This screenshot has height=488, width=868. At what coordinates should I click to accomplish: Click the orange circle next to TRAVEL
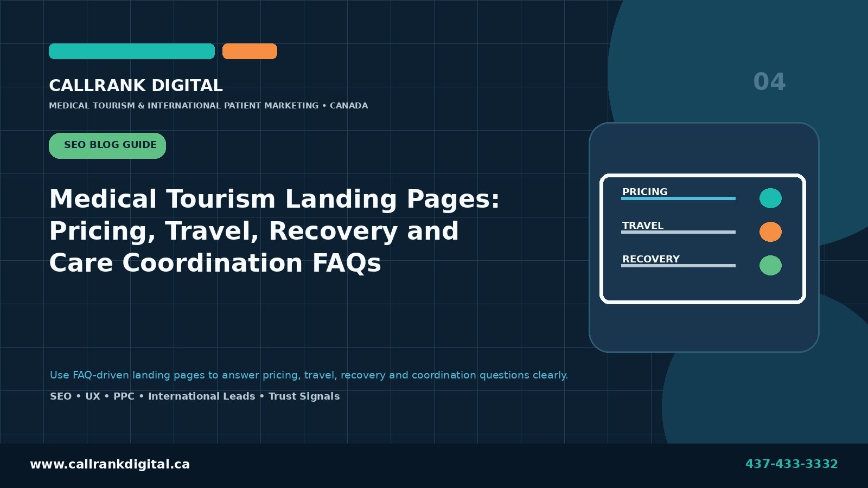click(x=770, y=232)
